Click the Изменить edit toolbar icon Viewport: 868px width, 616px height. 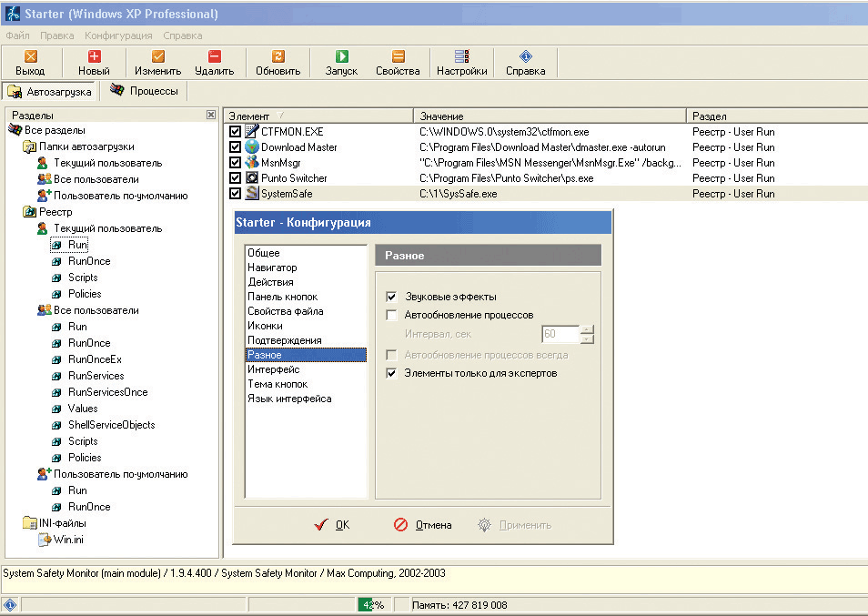pos(157,56)
